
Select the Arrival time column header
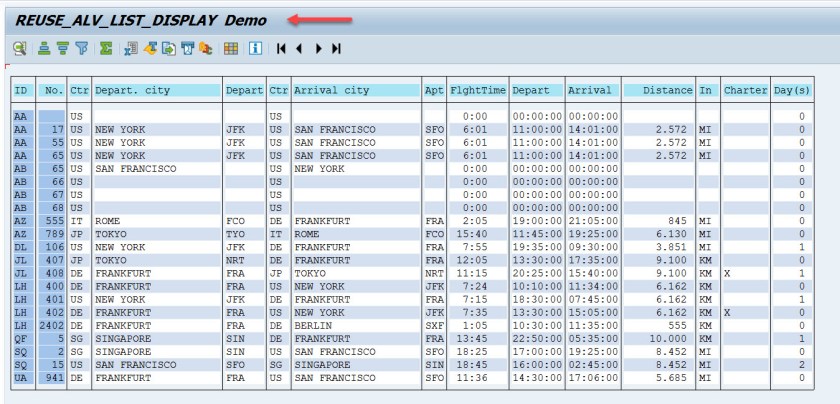pyautogui.click(x=592, y=91)
